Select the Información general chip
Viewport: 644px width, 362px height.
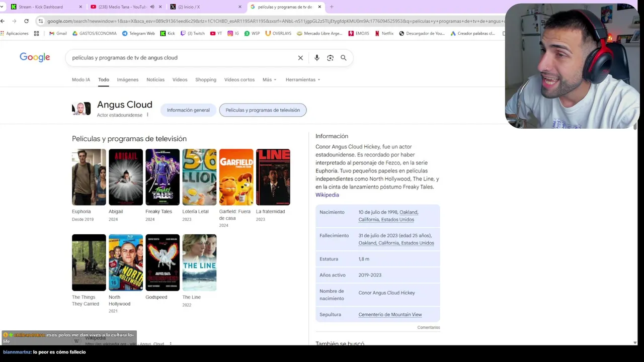tap(188, 110)
